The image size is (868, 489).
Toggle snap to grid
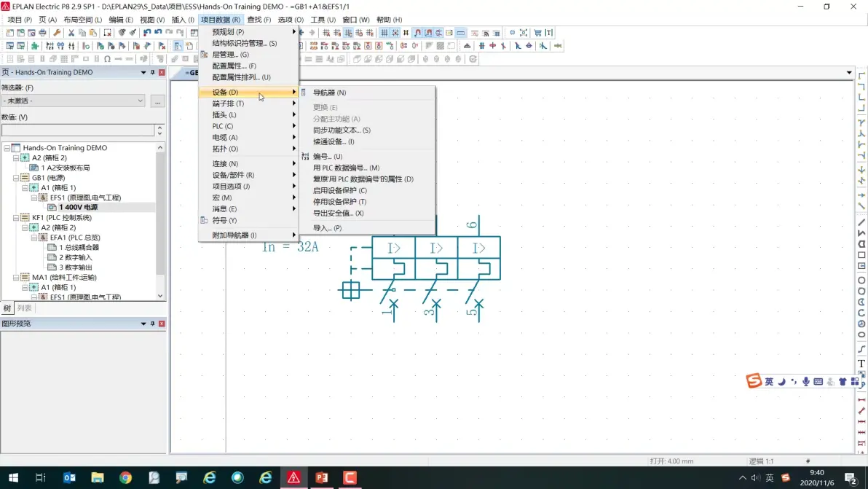395,33
